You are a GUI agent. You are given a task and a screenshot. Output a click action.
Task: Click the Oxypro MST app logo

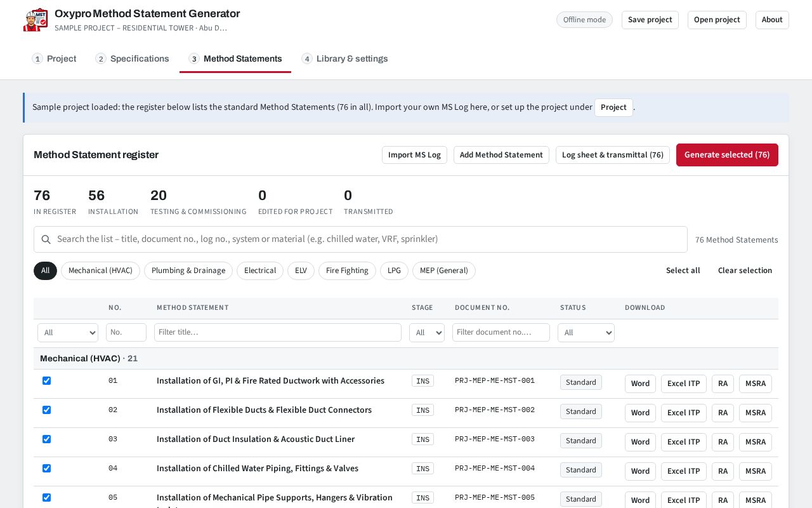[x=36, y=20]
